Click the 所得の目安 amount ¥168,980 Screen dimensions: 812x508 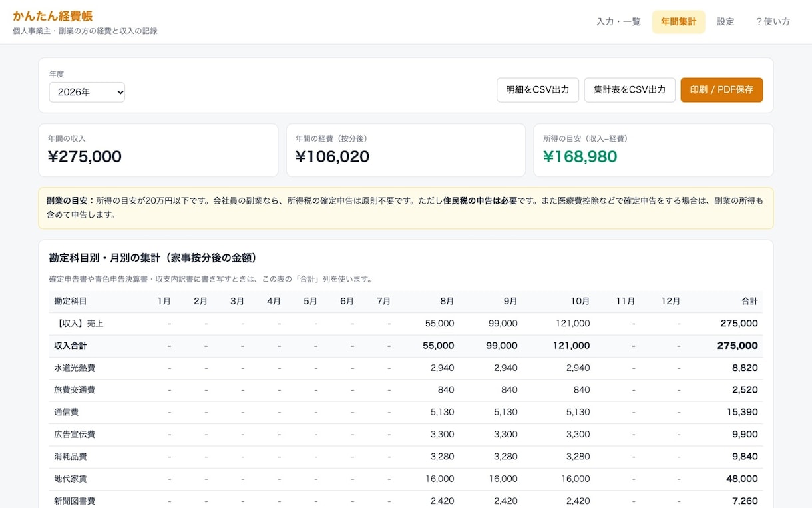pyautogui.click(x=580, y=156)
